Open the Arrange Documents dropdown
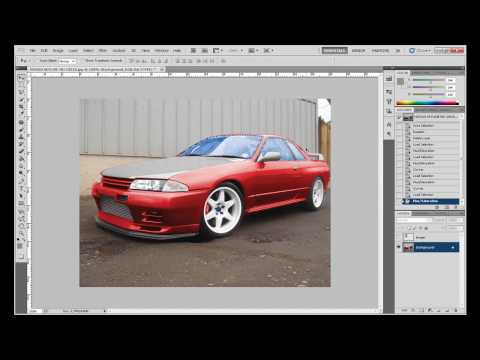Viewport: 480px width, 360px height. [x=253, y=51]
